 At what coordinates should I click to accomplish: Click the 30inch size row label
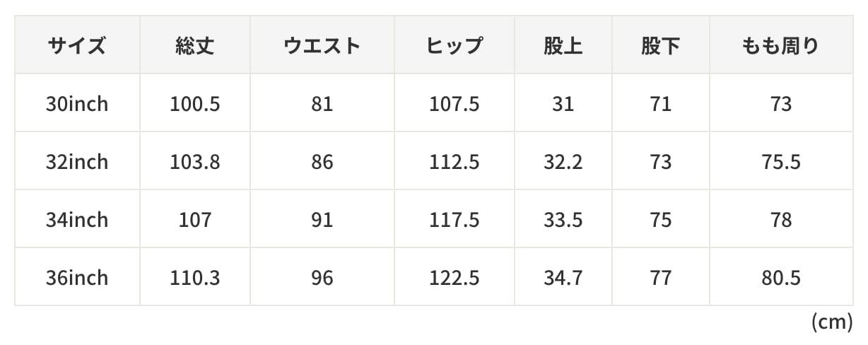[77, 104]
